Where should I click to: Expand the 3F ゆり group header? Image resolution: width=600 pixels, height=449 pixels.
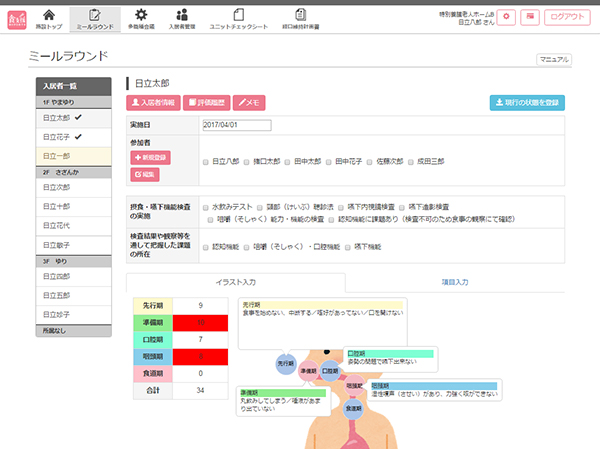pos(77,260)
